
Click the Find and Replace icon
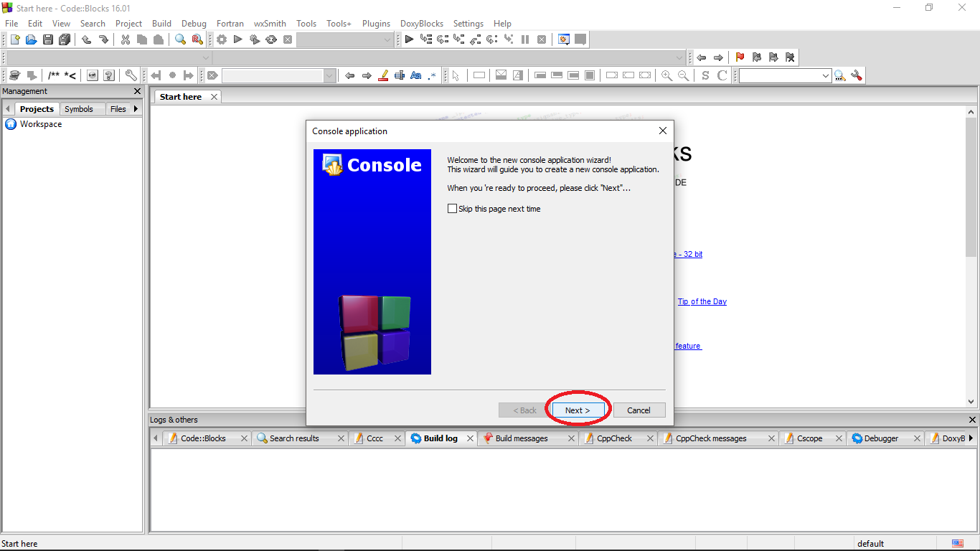click(x=197, y=39)
